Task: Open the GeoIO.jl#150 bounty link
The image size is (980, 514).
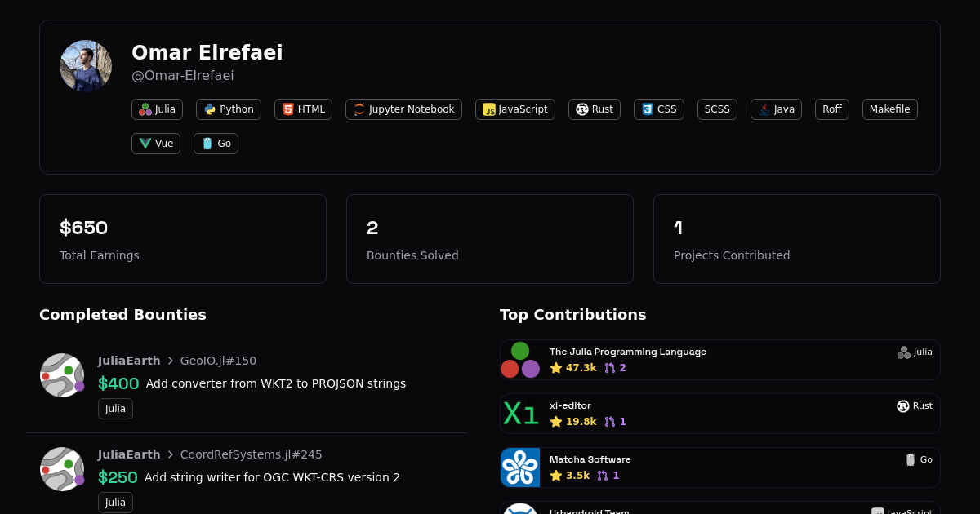Action: tap(218, 361)
